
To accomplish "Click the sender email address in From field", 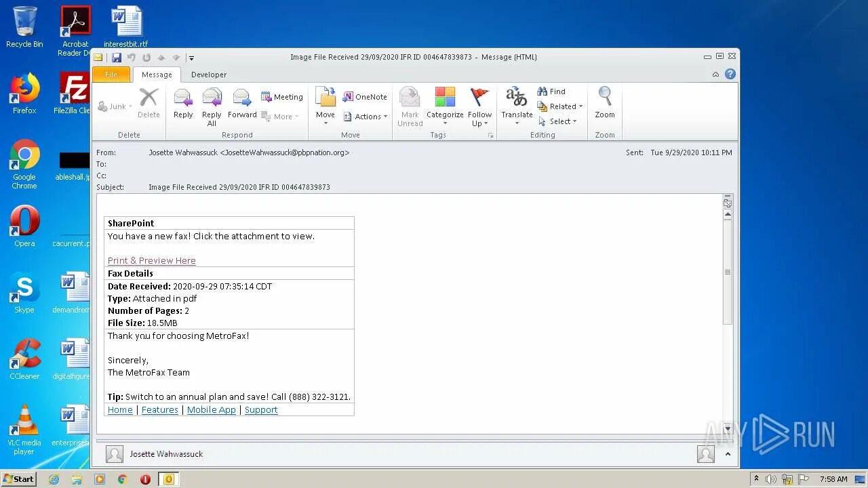I will (x=285, y=152).
